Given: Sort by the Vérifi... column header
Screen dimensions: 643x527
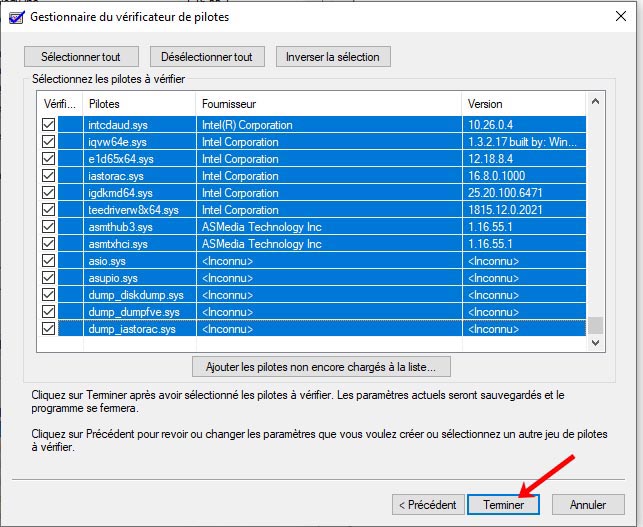Looking at the screenshot, I should [60, 104].
